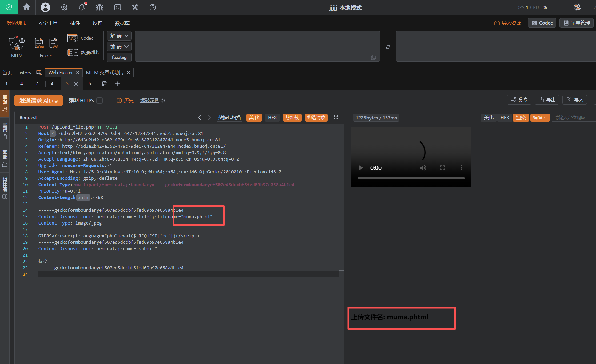
Task: Click the notification bell icon
Action: [82, 7]
